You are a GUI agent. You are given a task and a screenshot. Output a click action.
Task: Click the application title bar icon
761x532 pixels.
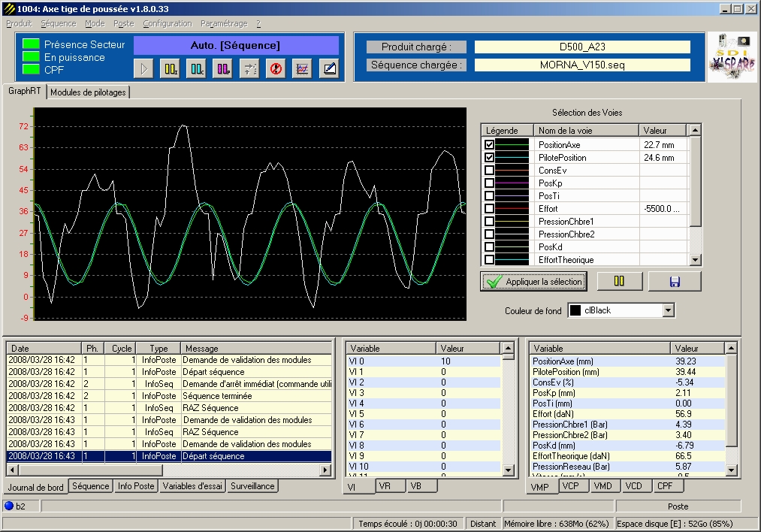click(9, 9)
